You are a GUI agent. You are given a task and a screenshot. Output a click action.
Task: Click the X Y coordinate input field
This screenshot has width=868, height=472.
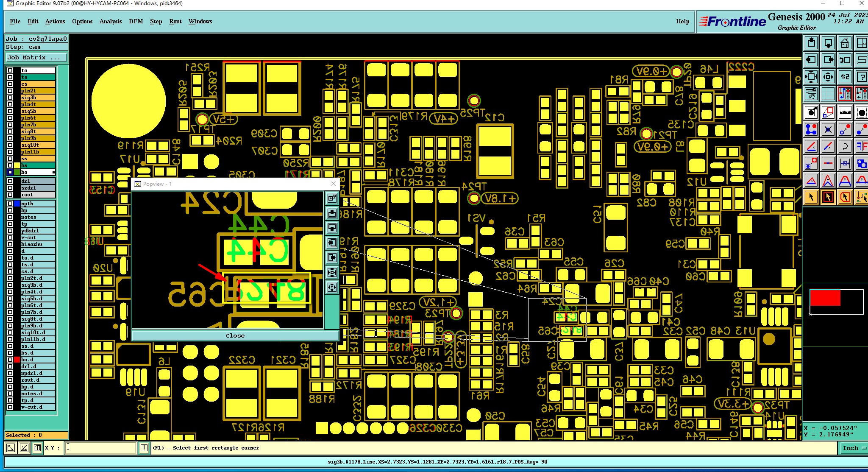pos(100,448)
